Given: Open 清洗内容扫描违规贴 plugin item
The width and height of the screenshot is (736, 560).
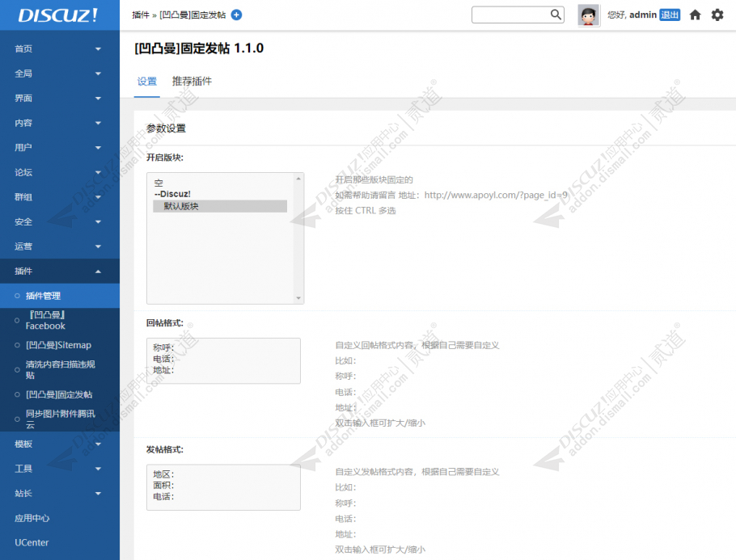Looking at the screenshot, I should pyautogui.click(x=60, y=369).
